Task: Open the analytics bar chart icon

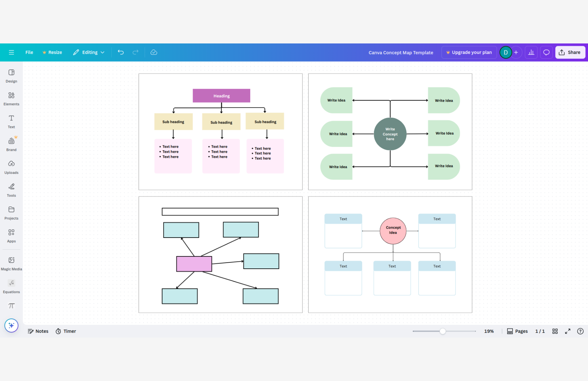Action: pos(531,52)
